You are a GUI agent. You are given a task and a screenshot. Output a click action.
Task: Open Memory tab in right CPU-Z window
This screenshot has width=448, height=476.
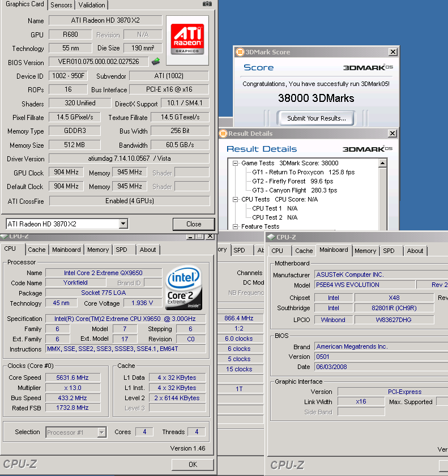click(x=365, y=251)
